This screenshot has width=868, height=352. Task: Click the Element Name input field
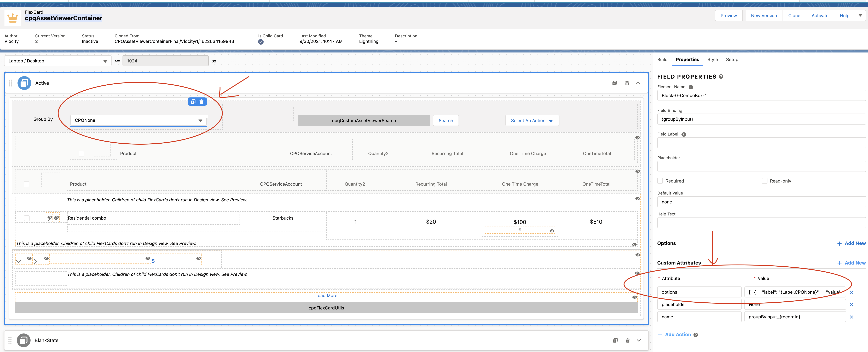tap(761, 96)
